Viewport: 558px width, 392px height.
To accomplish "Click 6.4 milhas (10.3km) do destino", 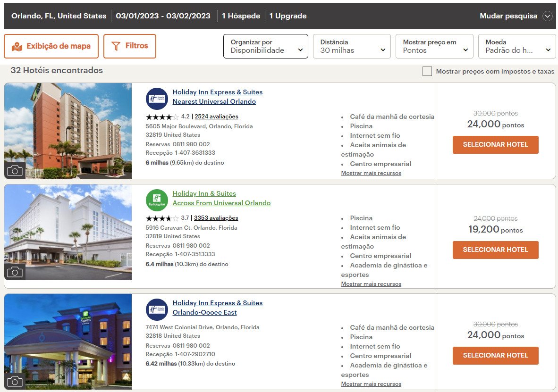I will pyautogui.click(x=187, y=264).
